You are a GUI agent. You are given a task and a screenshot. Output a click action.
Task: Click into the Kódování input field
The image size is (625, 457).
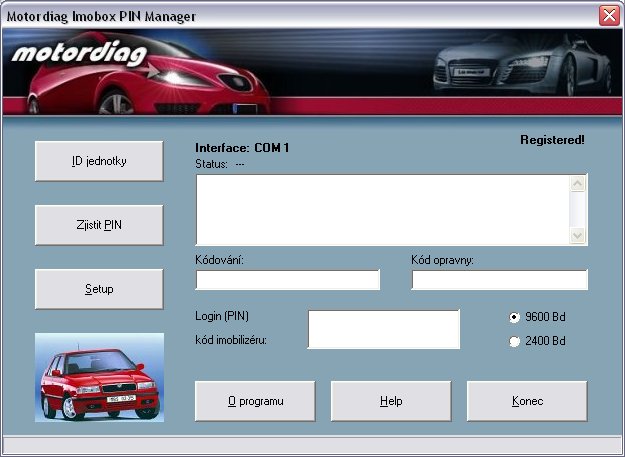pyautogui.click(x=287, y=280)
